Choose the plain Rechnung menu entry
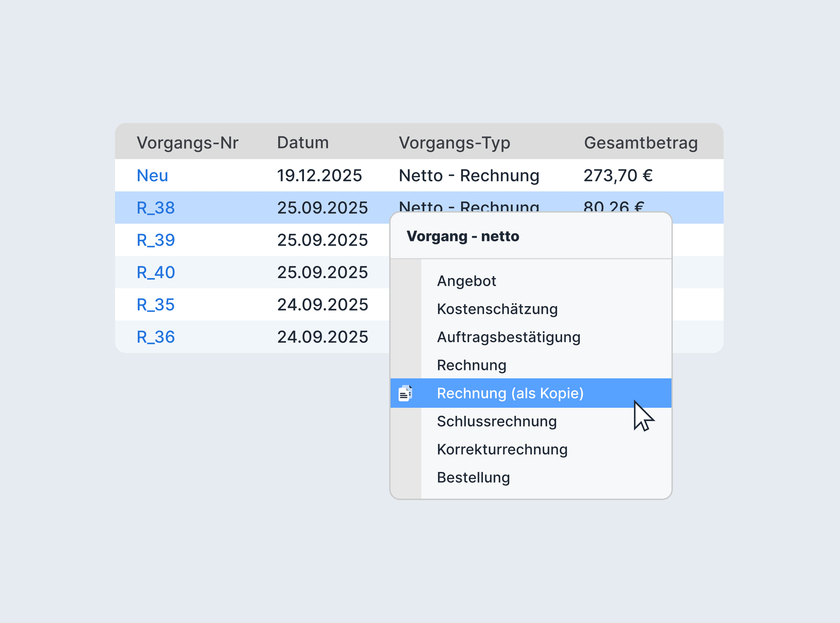Viewport: 840px width, 623px height. pos(472,365)
